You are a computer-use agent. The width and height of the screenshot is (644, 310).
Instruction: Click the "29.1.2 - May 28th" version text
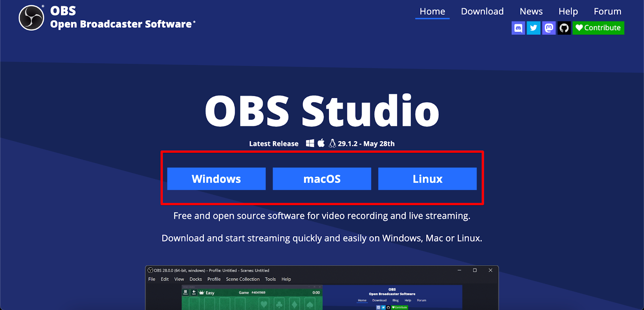366,144
